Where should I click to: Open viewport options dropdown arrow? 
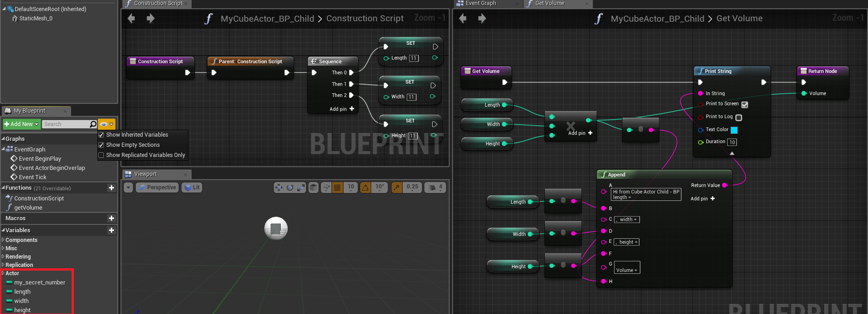(128, 187)
